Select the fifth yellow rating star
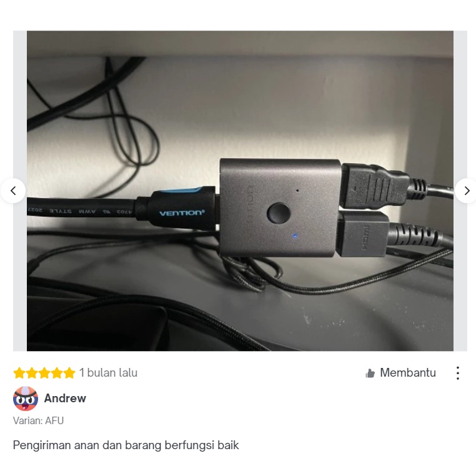This screenshot has height=476, width=476. pos(69,373)
